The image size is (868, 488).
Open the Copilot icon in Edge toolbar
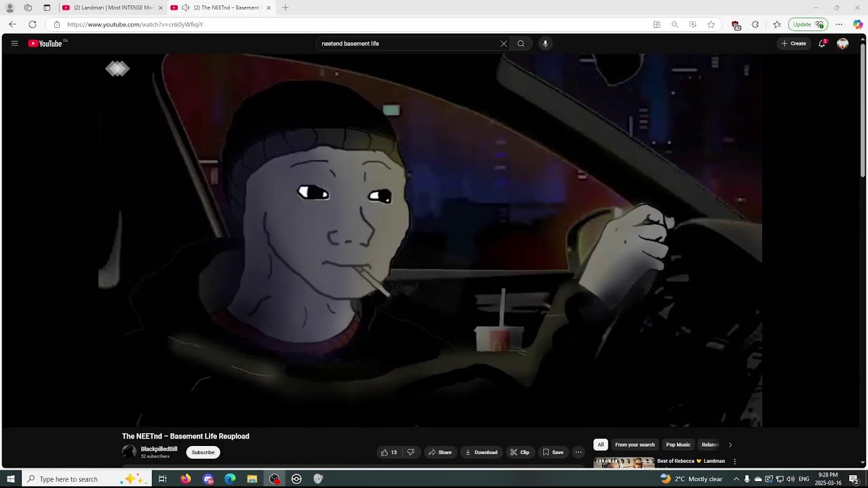pos(858,24)
